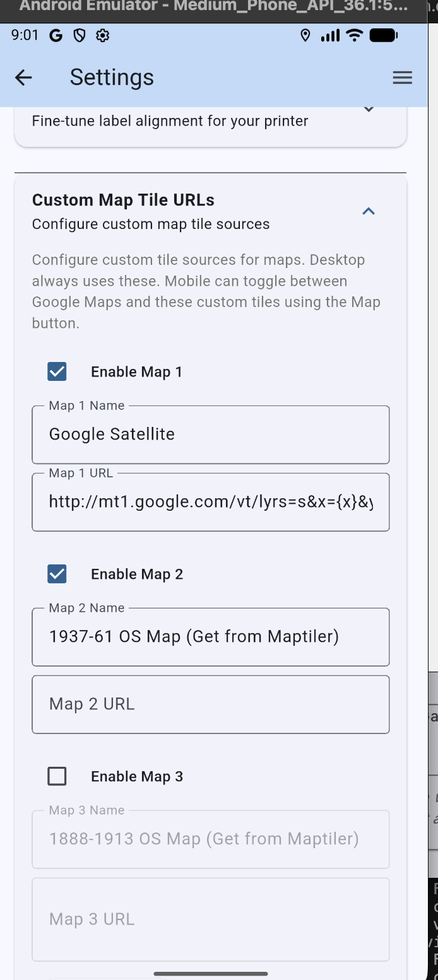Uncheck Enable Map 2
The width and height of the screenshot is (438, 980).
pyautogui.click(x=57, y=574)
